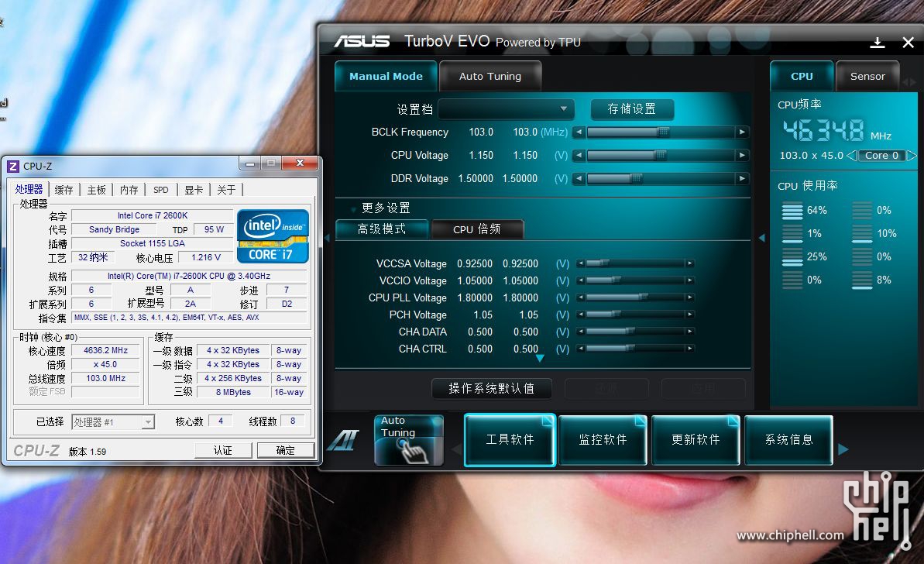Click DDR Voltage decrease arrow
Image resolution: width=924 pixels, height=564 pixels.
tap(579, 179)
